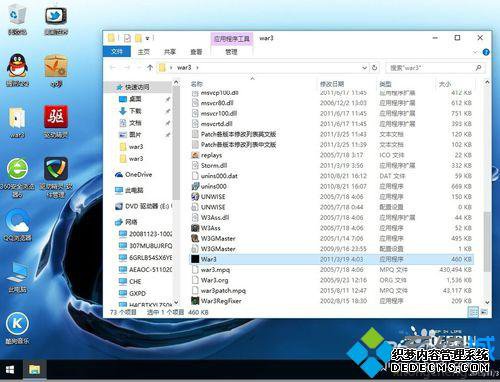Open the File tab in ribbon
Viewport: 500px width, 382px height.
[x=117, y=52]
